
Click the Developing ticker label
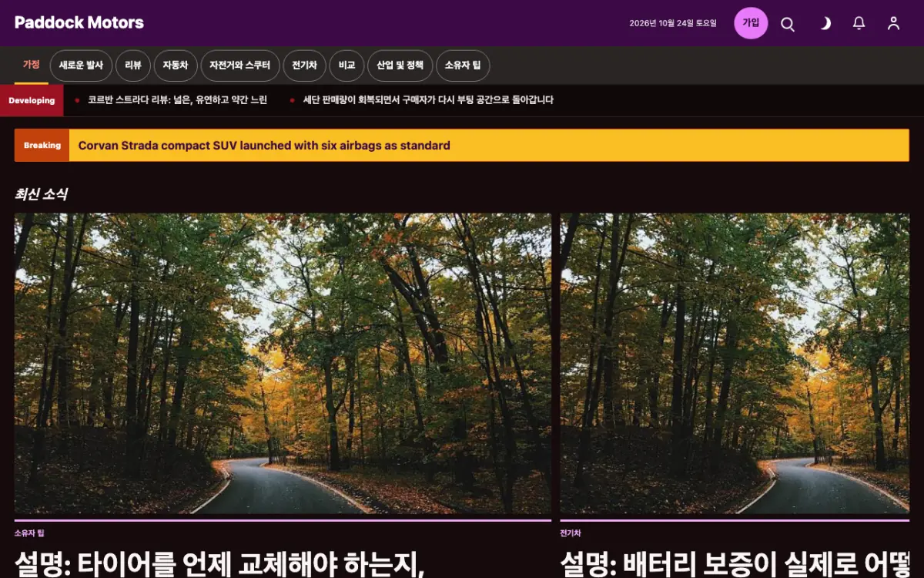[32, 100]
